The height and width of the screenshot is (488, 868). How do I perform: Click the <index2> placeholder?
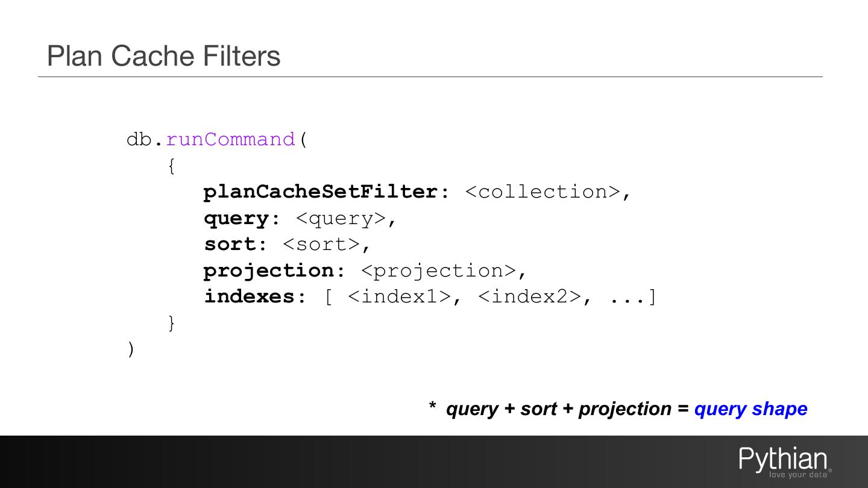click(529, 296)
